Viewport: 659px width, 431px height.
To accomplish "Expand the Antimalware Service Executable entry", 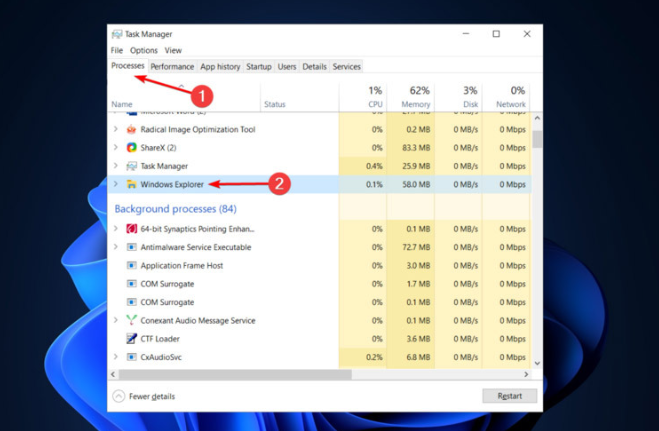I will pos(116,247).
